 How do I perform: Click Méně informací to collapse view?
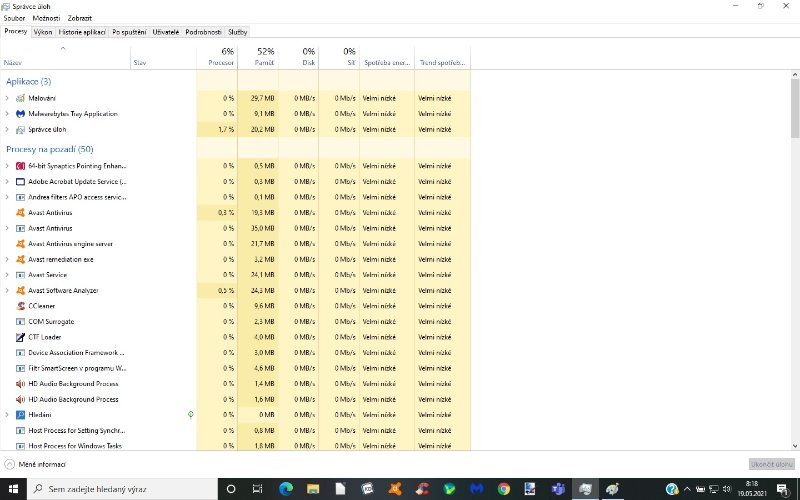(35, 464)
